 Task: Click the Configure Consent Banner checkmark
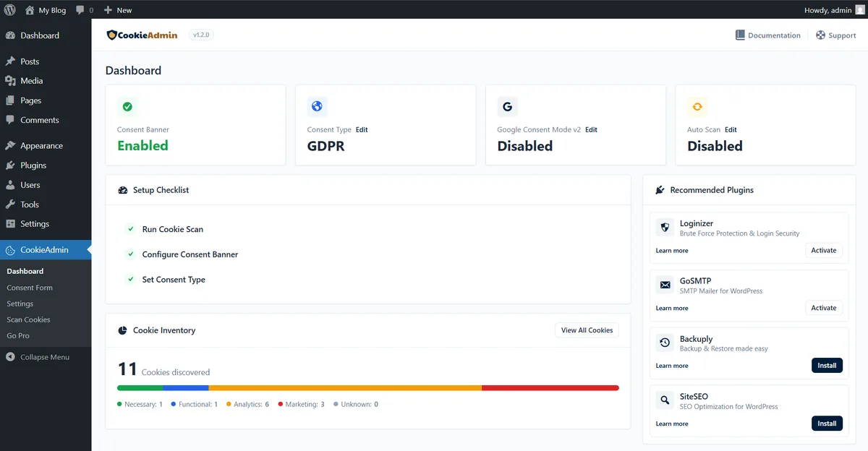coord(130,254)
